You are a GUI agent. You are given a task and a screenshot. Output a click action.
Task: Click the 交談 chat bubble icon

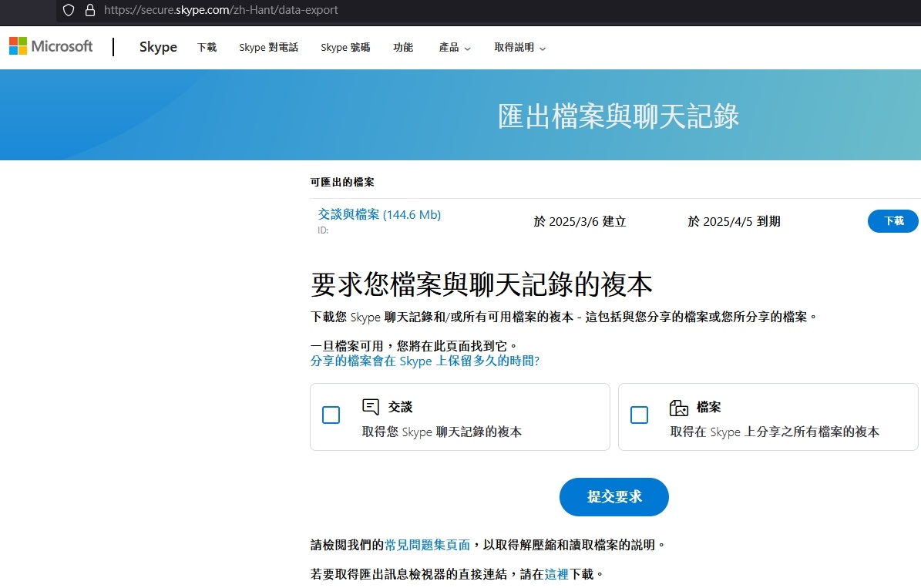click(371, 406)
